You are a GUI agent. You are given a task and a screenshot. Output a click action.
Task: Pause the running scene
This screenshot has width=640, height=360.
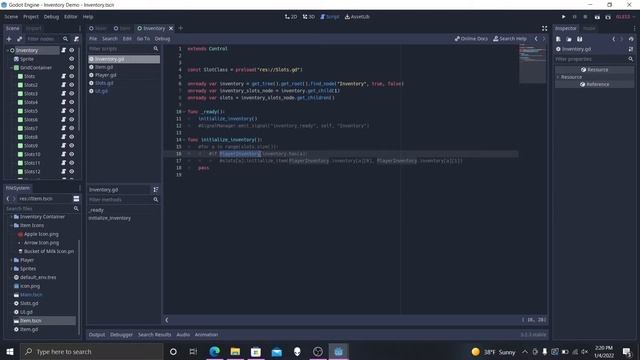(x=575, y=17)
